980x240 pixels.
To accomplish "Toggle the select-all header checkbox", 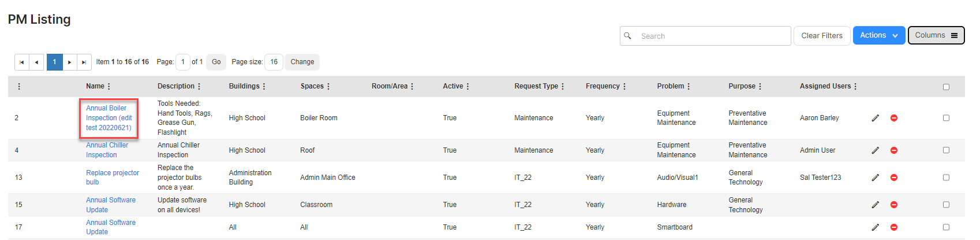I will [x=946, y=87].
